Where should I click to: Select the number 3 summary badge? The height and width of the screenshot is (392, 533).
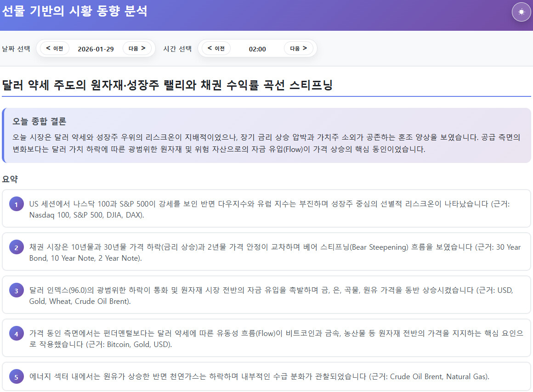point(17,291)
